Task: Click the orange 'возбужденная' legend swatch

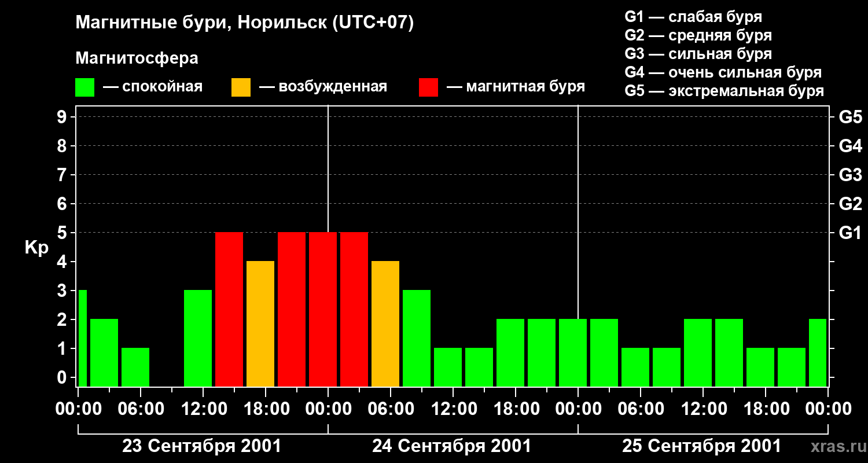Action: point(241,87)
